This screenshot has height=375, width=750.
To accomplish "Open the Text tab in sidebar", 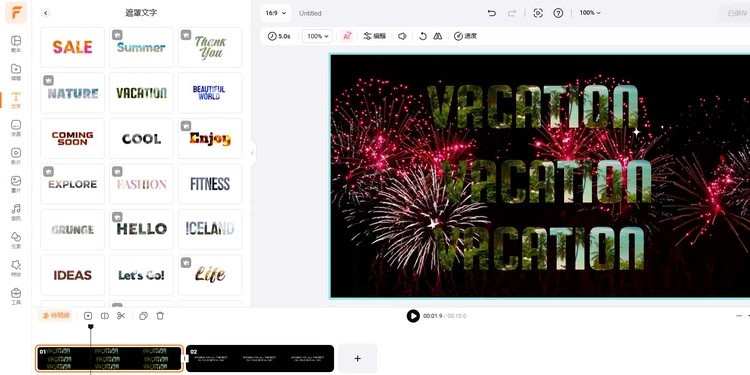I will click(16, 100).
